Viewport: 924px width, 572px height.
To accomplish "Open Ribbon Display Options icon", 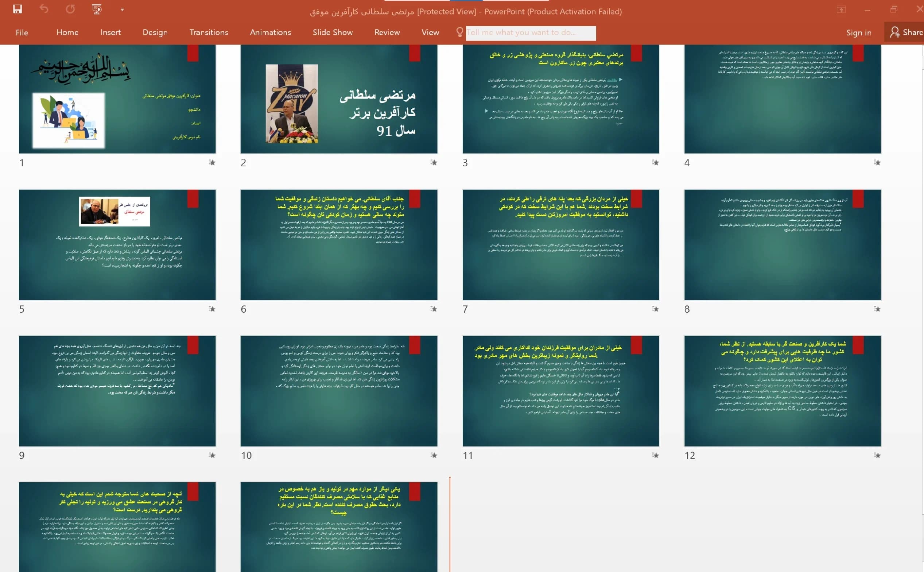I will 841,9.
